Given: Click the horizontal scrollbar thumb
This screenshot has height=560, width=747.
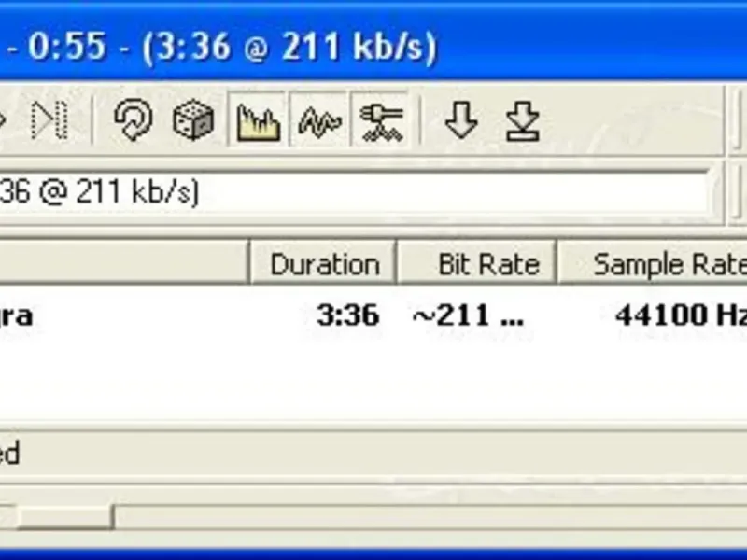Looking at the screenshot, I should [64, 516].
